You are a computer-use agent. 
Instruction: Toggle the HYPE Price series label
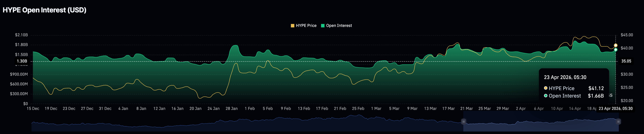click(306, 26)
